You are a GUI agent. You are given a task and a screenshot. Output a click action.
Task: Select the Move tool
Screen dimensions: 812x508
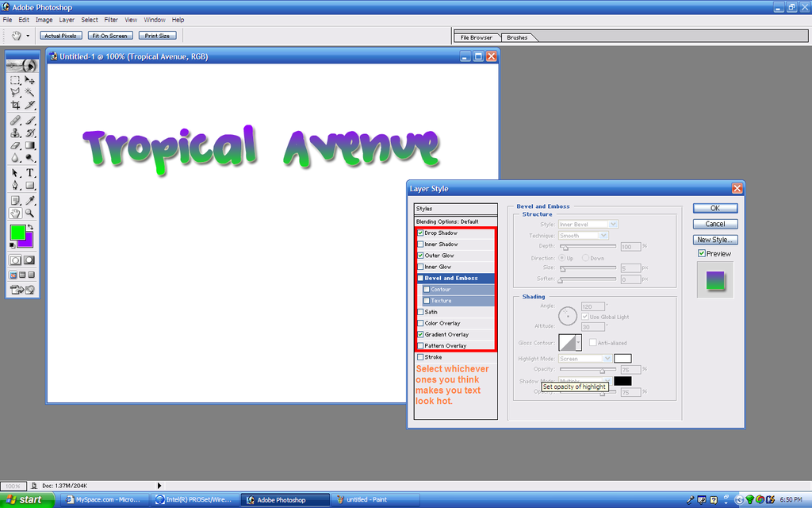coord(30,80)
